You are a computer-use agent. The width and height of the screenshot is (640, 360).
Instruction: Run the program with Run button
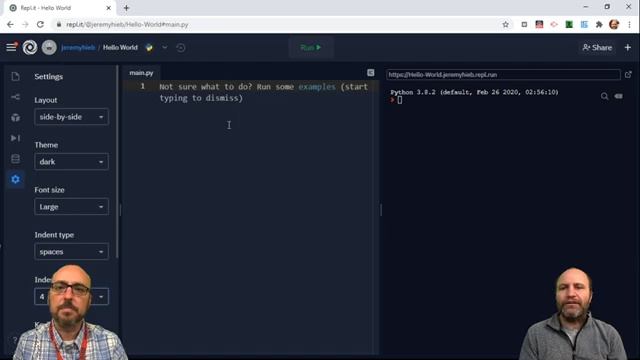coord(311,47)
